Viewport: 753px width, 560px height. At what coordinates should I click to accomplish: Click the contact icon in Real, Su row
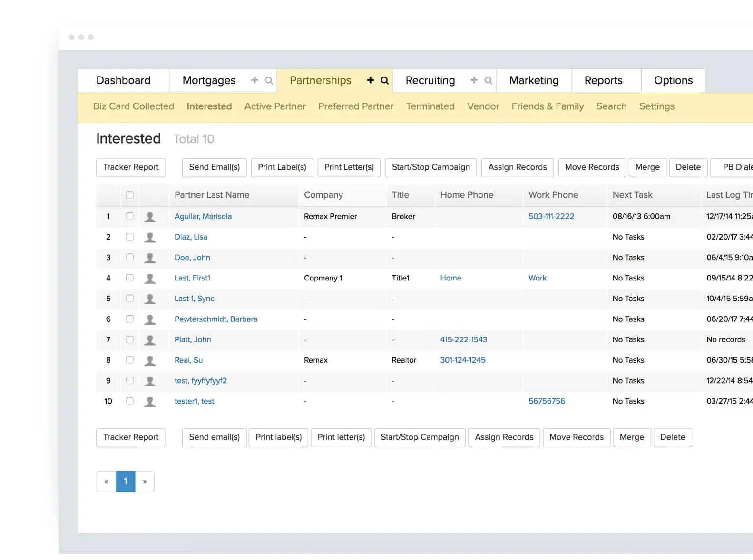coord(150,361)
